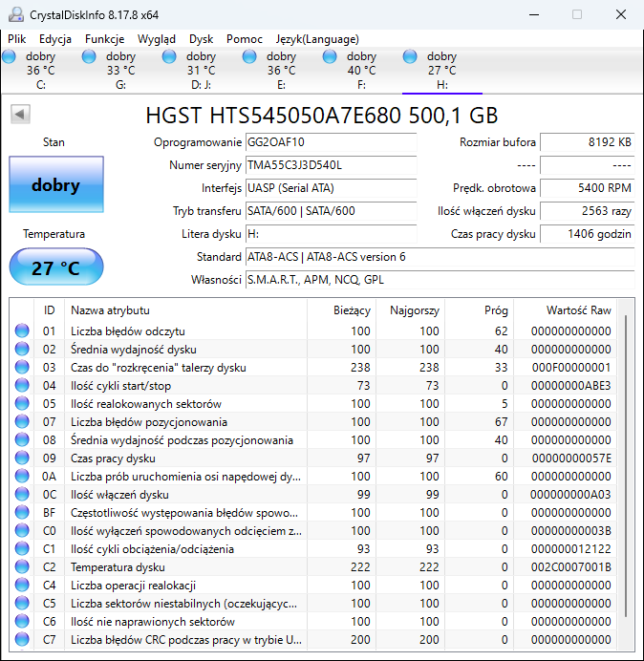This screenshot has height=661, width=644.
Task: Open the Dysk menu
Action: [202, 39]
